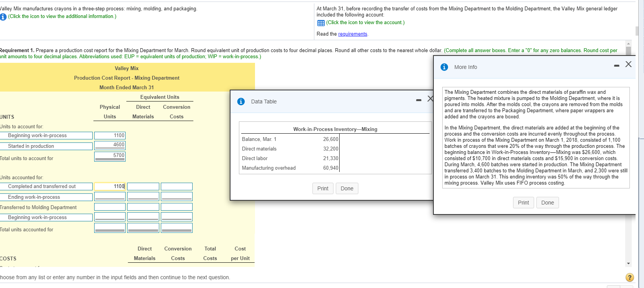The image size is (644, 288).
Task: Click the "Total units to account for" label
Action: click(x=26, y=159)
